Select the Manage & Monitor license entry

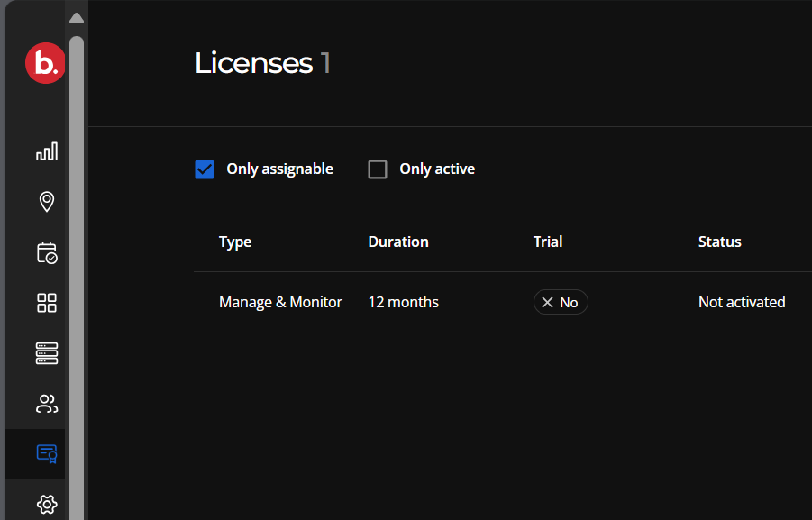(x=280, y=302)
